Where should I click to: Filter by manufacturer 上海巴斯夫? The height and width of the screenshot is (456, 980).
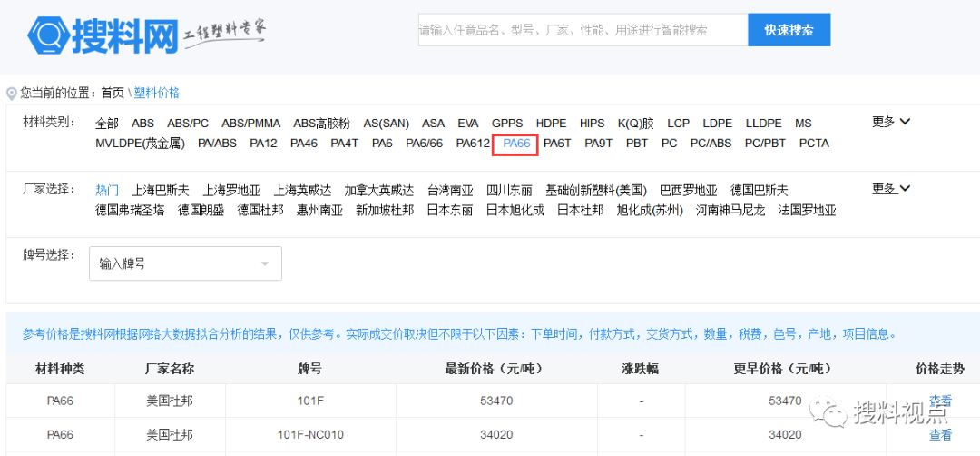[160, 190]
